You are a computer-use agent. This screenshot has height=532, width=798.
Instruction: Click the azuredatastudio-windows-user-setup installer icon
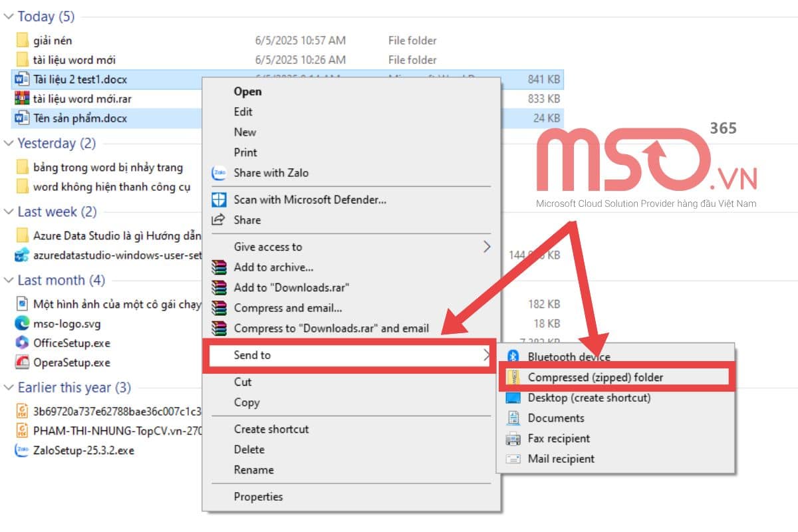pos(22,255)
